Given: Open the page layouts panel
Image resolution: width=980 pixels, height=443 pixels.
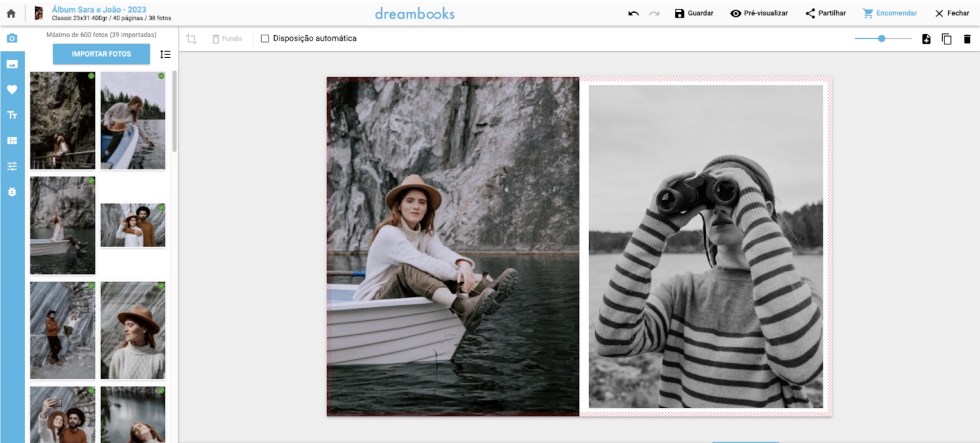Looking at the screenshot, I should coord(12,141).
